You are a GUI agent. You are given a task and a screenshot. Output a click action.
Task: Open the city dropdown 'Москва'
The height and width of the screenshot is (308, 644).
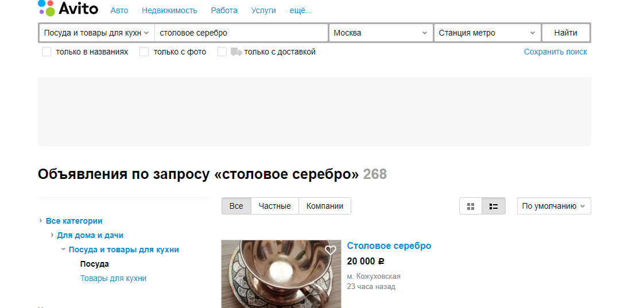tap(381, 33)
